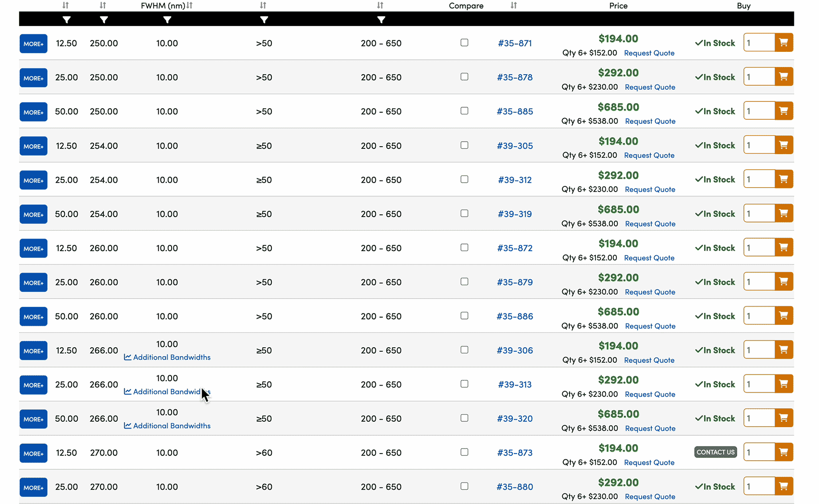The height and width of the screenshot is (504, 819).
Task: Click cart icon for product #39-319
Action: coord(783,214)
